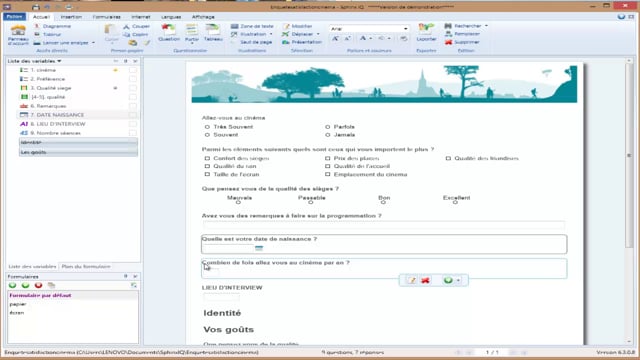
Task: Check 'Qualité du son' checkbox
Action: [207, 166]
